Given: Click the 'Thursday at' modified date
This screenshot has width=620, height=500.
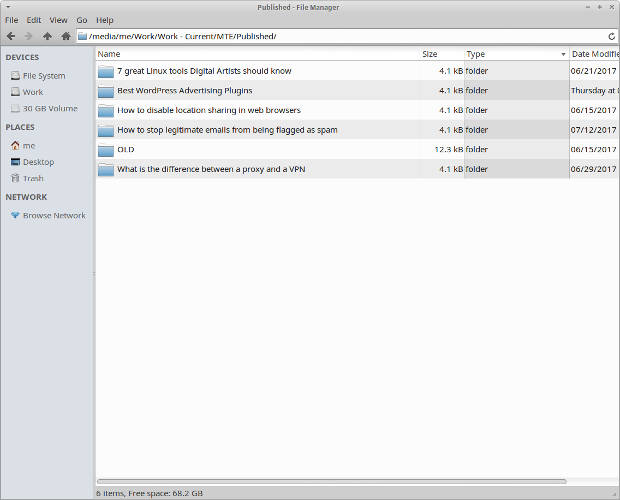Looking at the screenshot, I should tap(595, 91).
